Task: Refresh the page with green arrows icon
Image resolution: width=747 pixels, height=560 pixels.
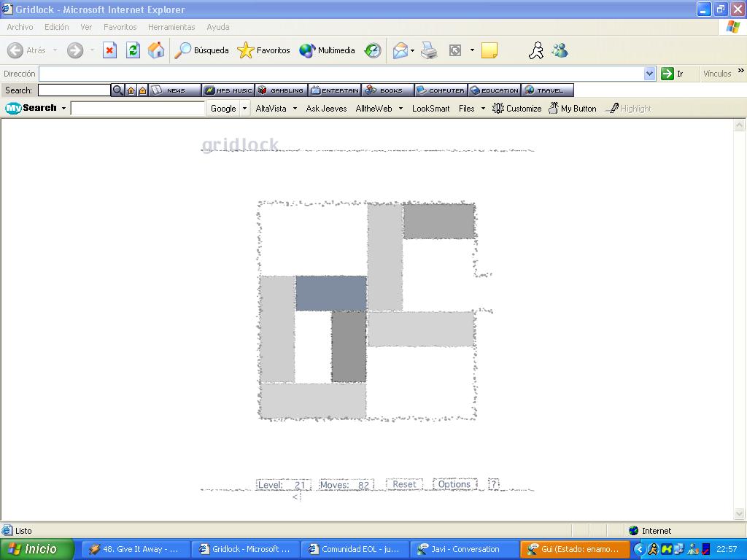Action: [x=133, y=50]
